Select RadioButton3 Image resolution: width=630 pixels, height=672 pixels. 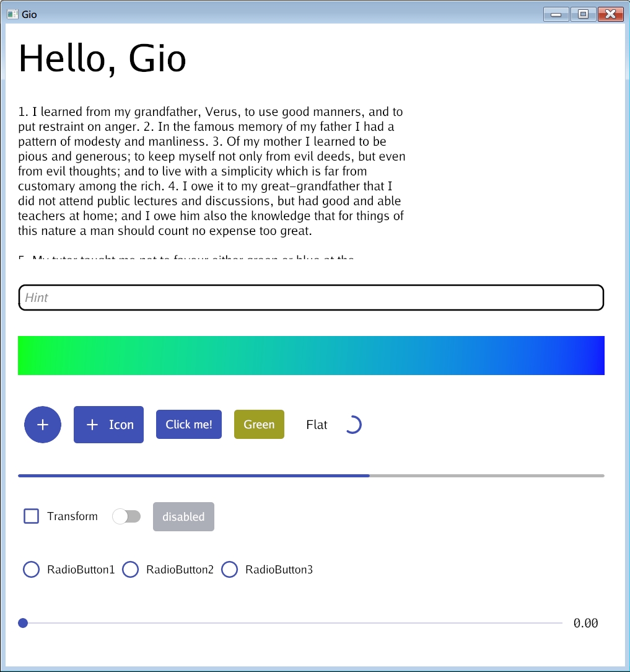click(230, 570)
